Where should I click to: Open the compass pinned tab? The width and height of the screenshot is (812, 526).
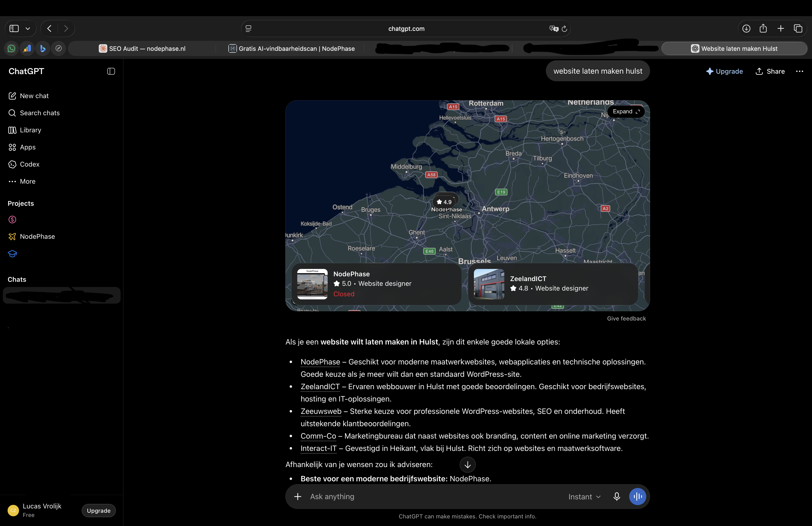click(x=59, y=48)
